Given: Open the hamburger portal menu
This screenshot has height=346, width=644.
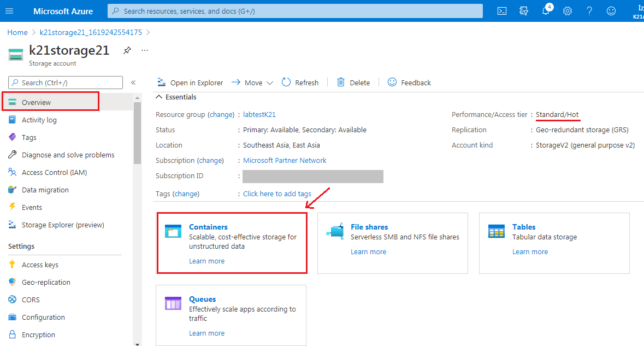Looking at the screenshot, I should 9,11.
